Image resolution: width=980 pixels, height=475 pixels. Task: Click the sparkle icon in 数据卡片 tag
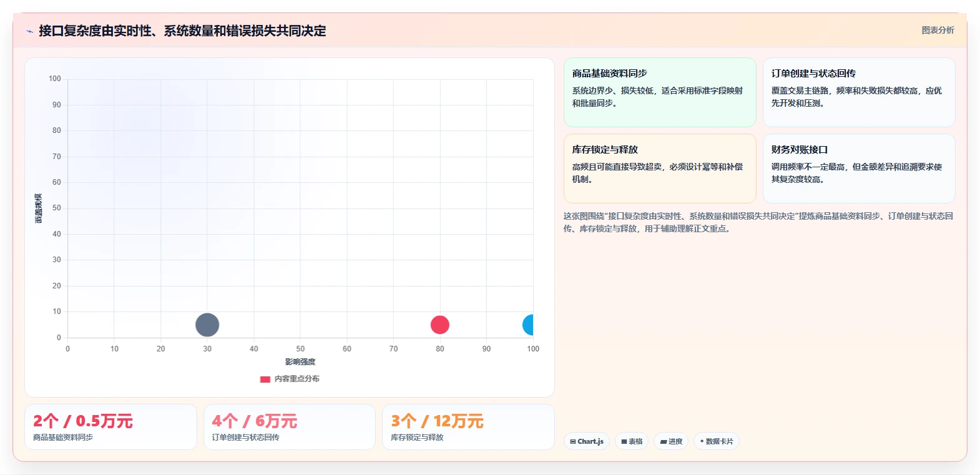click(702, 441)
